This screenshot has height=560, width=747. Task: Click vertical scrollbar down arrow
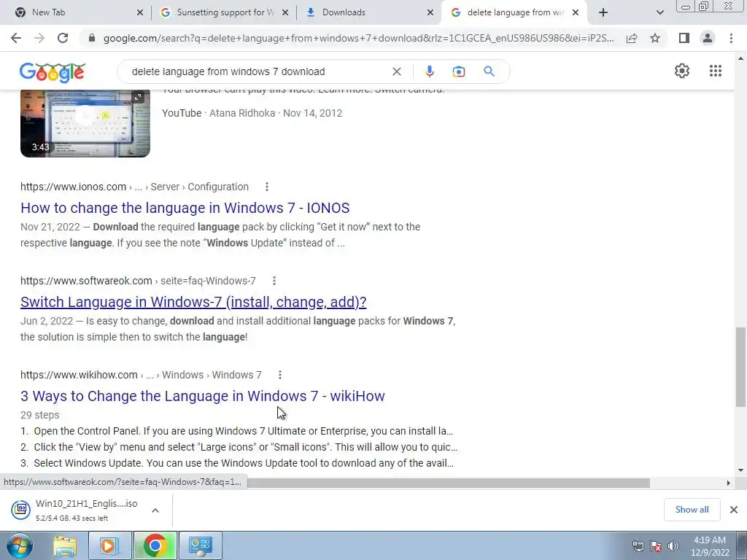(740, 470)
